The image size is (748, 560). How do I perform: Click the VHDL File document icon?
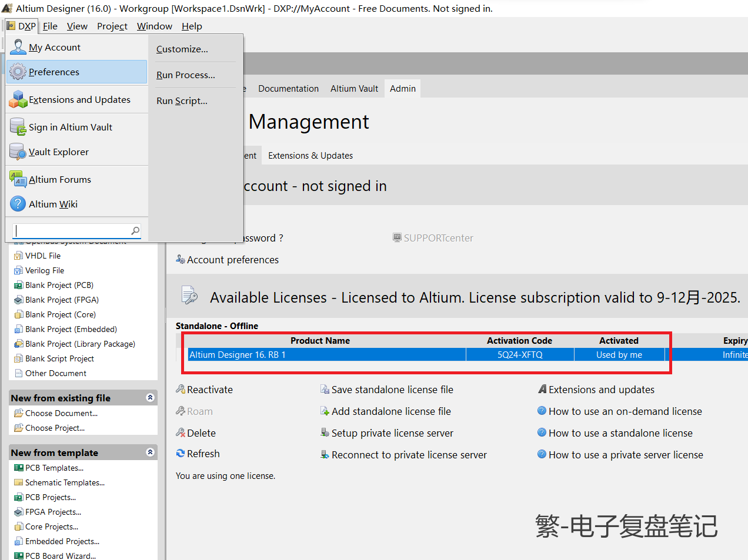point(18,256)
